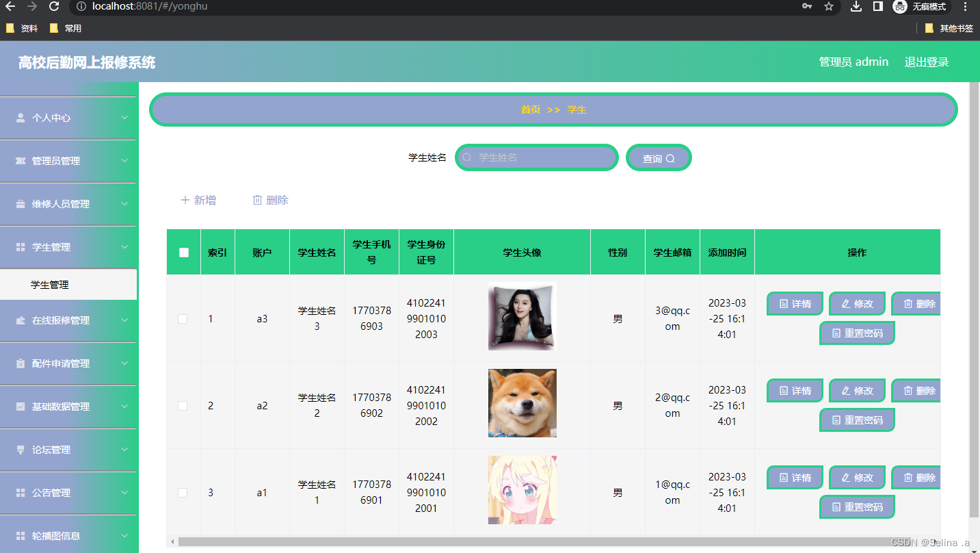Click the magnifier icon inside the 查询 button
Screen dimensions: 980x553
671,157
